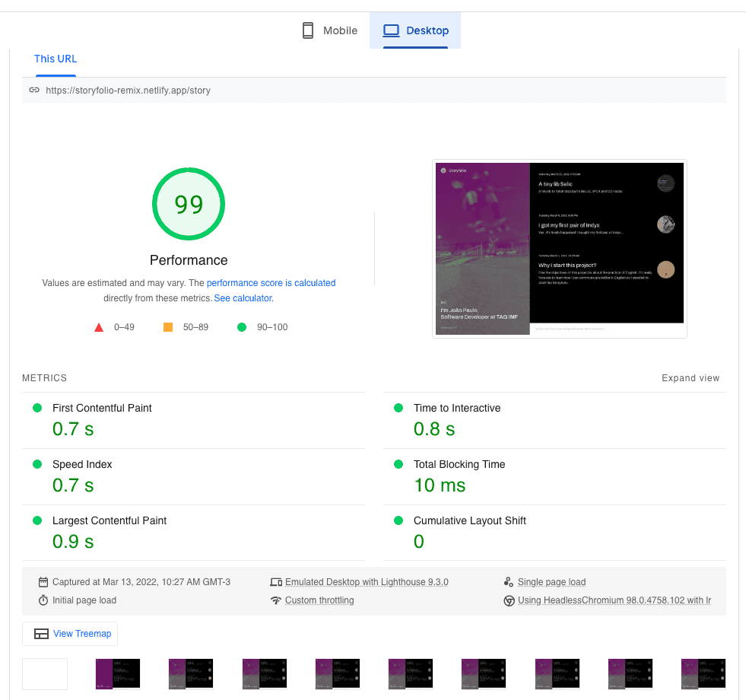Click the green dot beside Cumulative Layout Shift

398,520
